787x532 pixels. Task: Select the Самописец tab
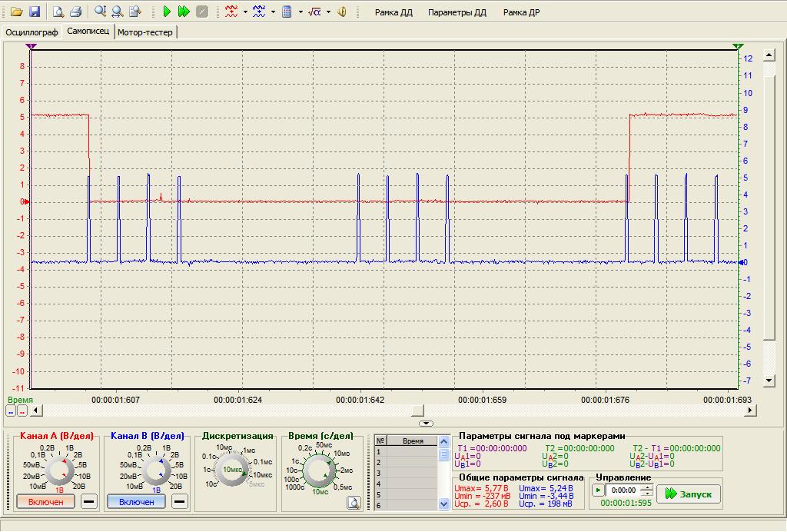point(88,31)
